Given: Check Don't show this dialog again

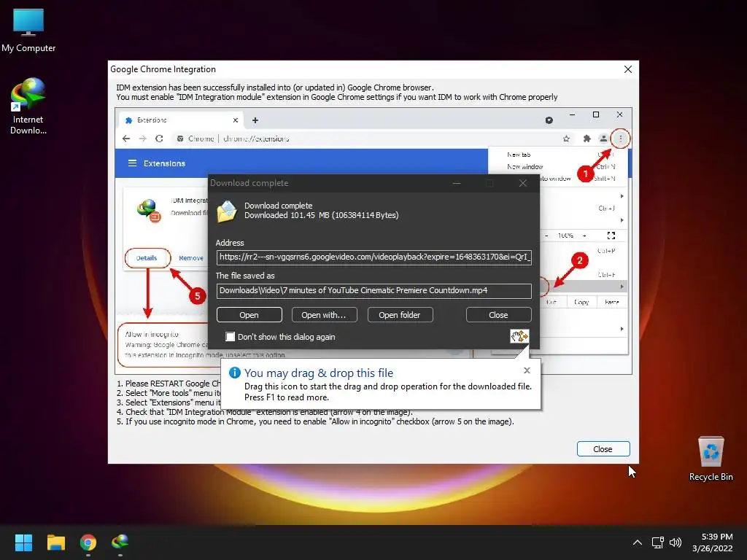Looking at the screenshot, I should tap(230, 337).
